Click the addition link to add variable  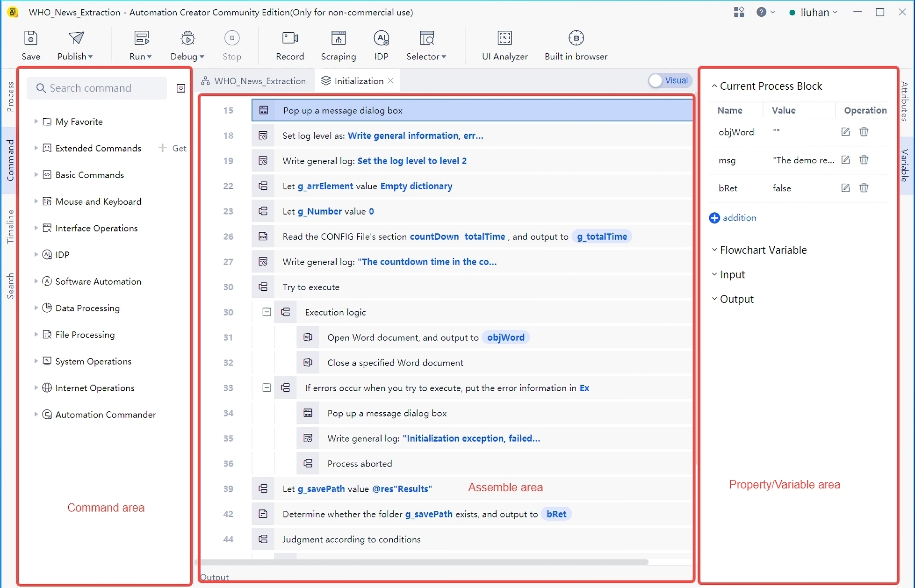(x=739, y=218)
